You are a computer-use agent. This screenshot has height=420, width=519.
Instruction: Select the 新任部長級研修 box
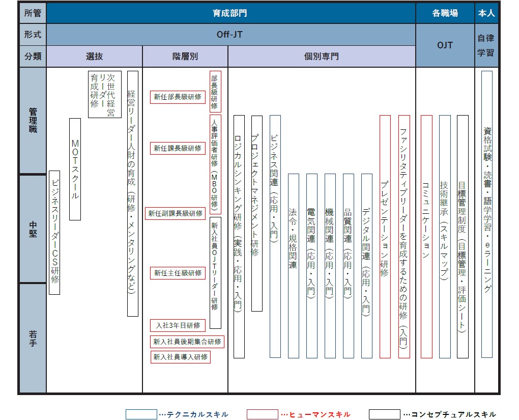178,97
